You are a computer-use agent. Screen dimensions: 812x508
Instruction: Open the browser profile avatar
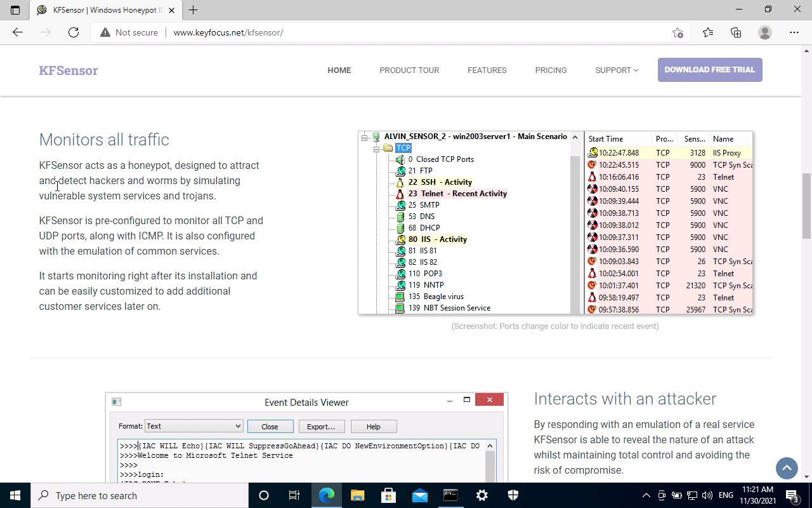765,32
